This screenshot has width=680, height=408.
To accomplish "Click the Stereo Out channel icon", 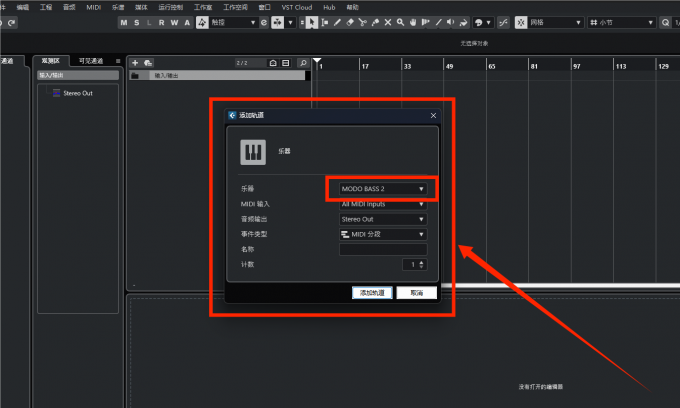I will pyautogui.click(x=56, y=93).
